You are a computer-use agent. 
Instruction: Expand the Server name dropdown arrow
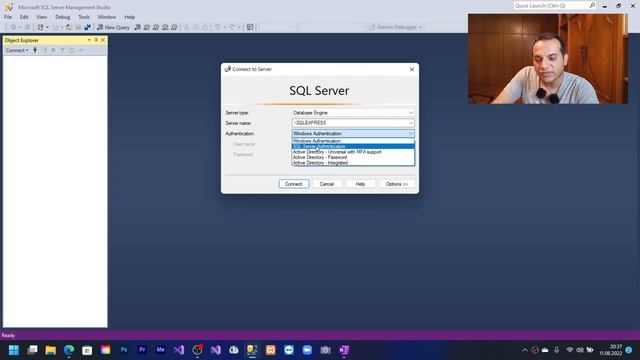411,123
